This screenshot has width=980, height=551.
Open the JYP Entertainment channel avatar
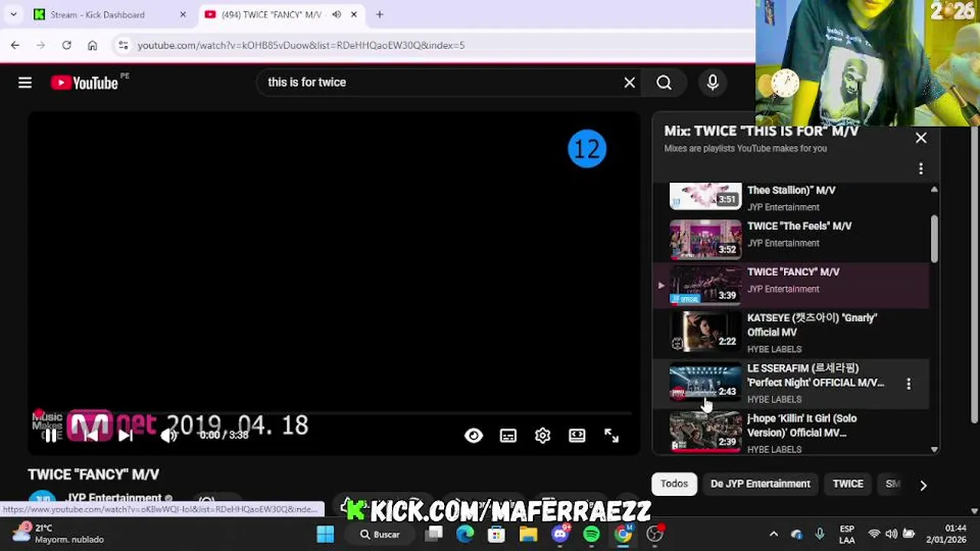coord(42,500)
